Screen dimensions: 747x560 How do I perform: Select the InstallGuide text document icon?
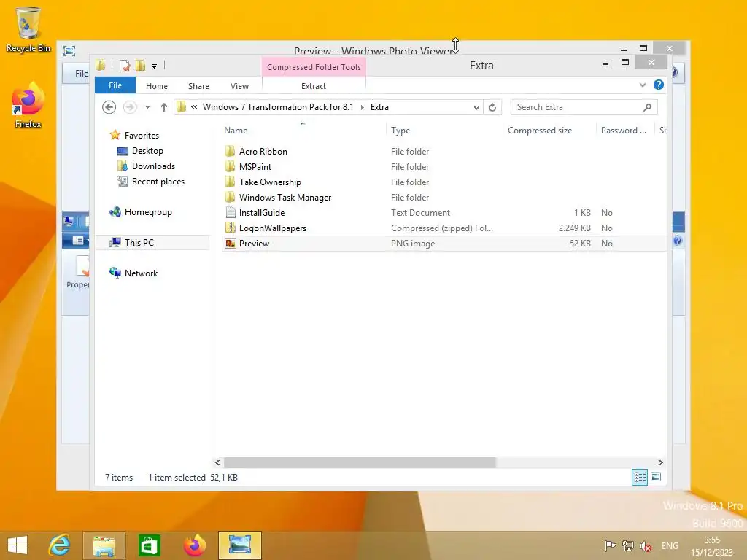point(230,212)
